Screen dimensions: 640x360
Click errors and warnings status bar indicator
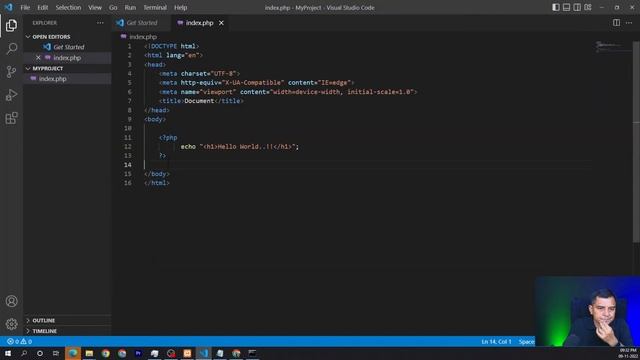[19, 341]
